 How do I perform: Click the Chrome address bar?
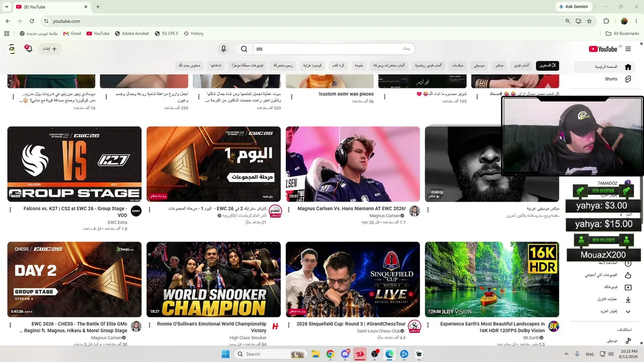click(302, 21)
